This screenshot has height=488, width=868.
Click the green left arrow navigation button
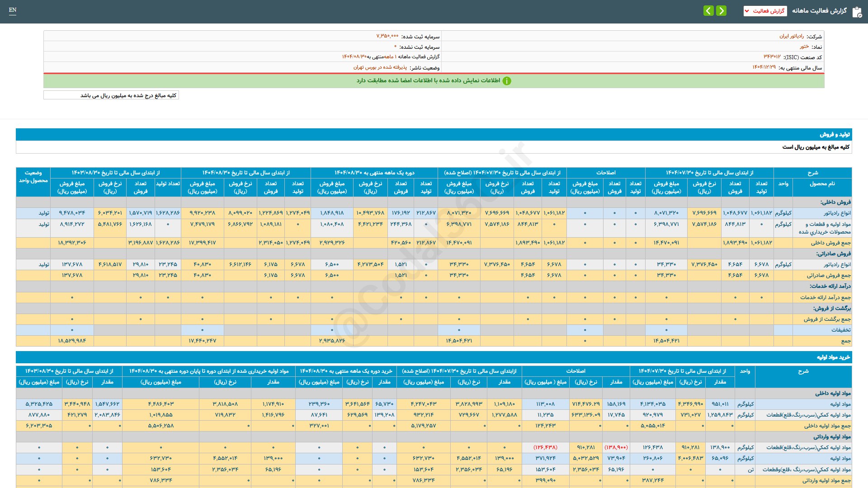[x=708, y=11]
